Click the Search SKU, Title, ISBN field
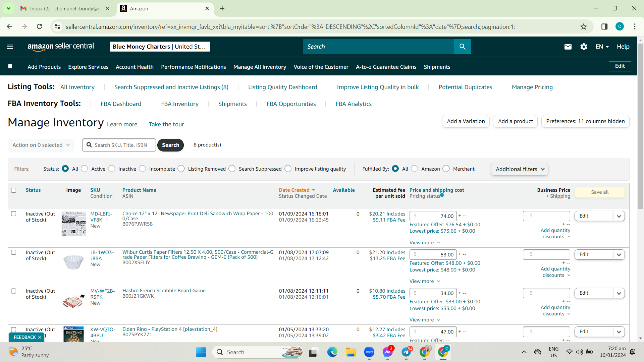644x362 pixels. pyautogui.click(x=119, y=145)
